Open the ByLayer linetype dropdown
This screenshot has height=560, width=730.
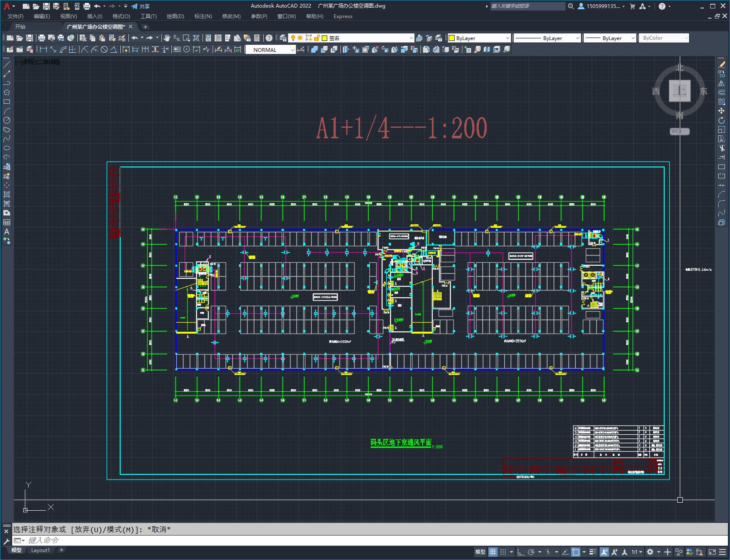tap(547, 38)
